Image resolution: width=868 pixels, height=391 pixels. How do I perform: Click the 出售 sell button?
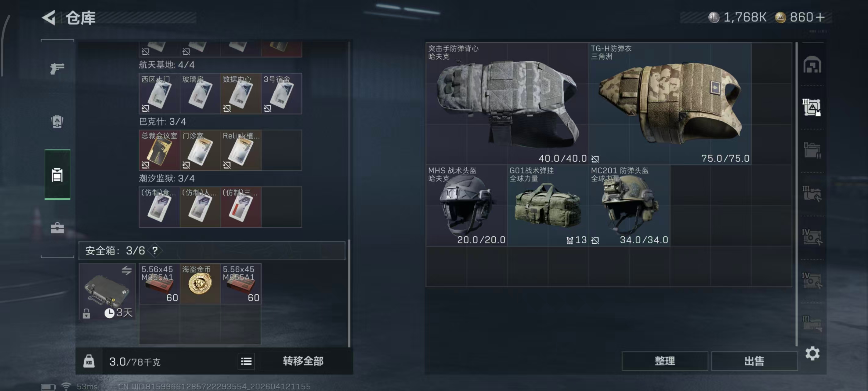[x=754, y=361]
